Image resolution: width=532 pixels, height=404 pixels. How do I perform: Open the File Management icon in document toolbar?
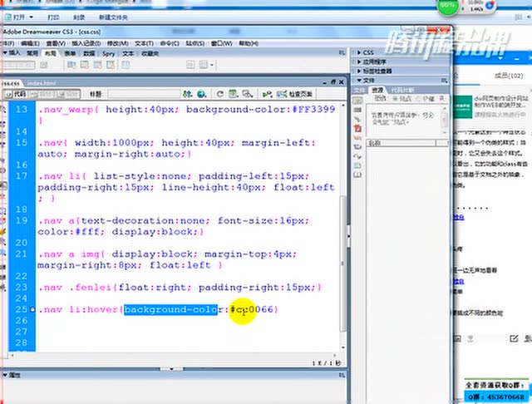pos(187,94)
